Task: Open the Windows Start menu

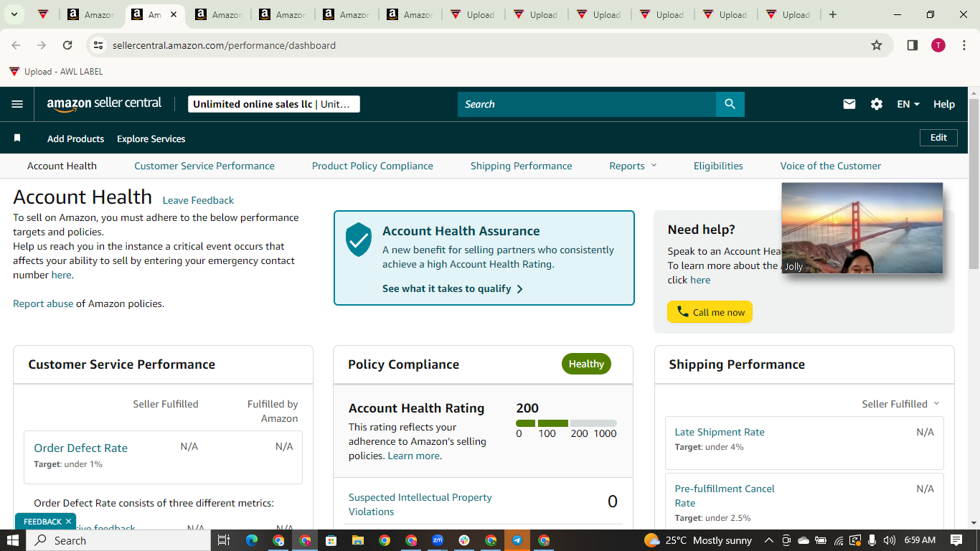Action: pyautogui.click(x=13, y=540)
